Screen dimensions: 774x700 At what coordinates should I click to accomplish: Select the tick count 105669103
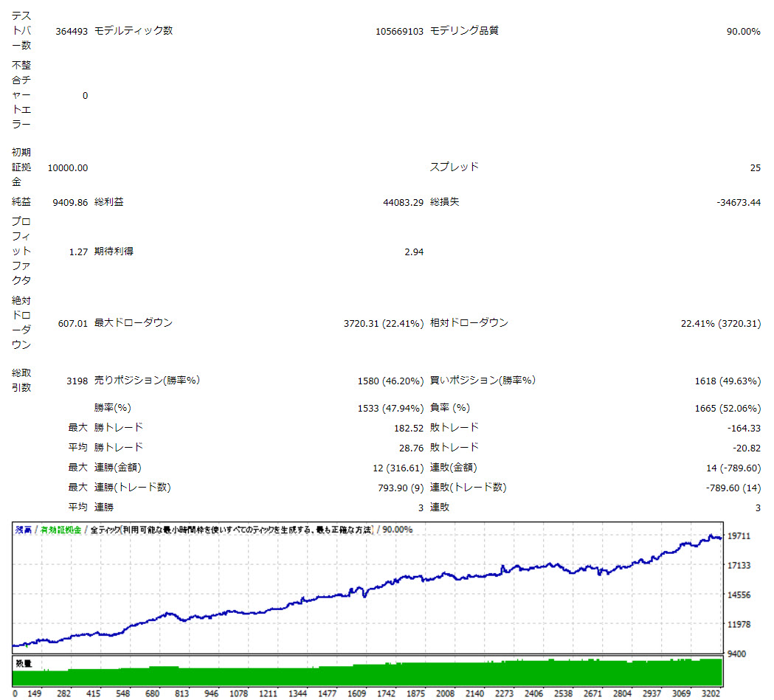click(x=399, y=31)
